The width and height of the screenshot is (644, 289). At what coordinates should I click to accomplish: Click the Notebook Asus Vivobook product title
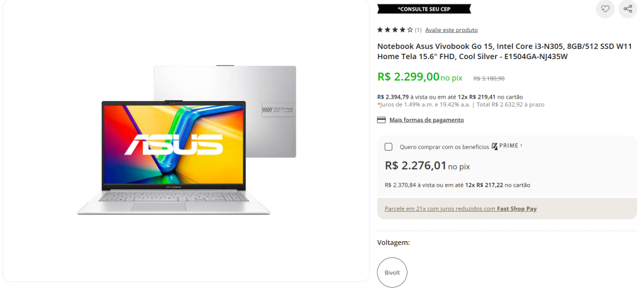504,52
